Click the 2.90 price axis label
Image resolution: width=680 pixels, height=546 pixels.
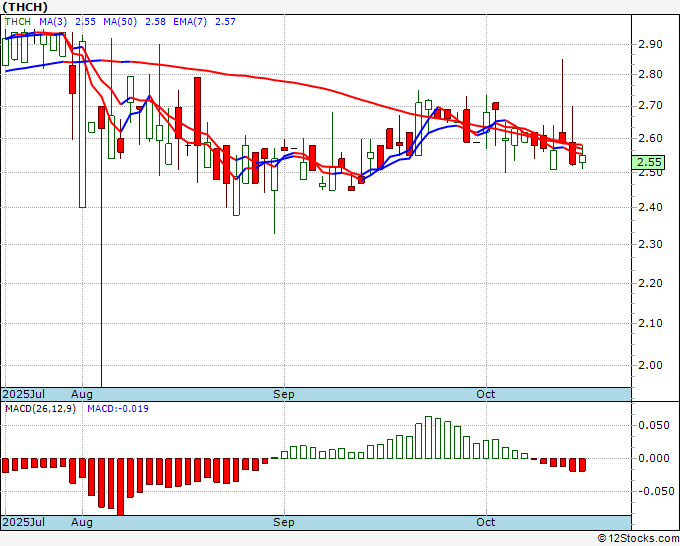click(x=650, y=44)
